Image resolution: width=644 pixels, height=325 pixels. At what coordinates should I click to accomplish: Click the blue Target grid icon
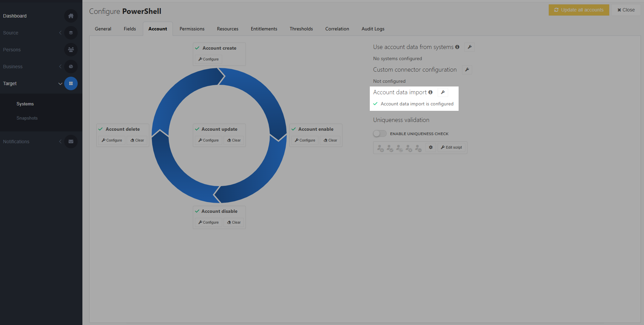coord(71,83)
